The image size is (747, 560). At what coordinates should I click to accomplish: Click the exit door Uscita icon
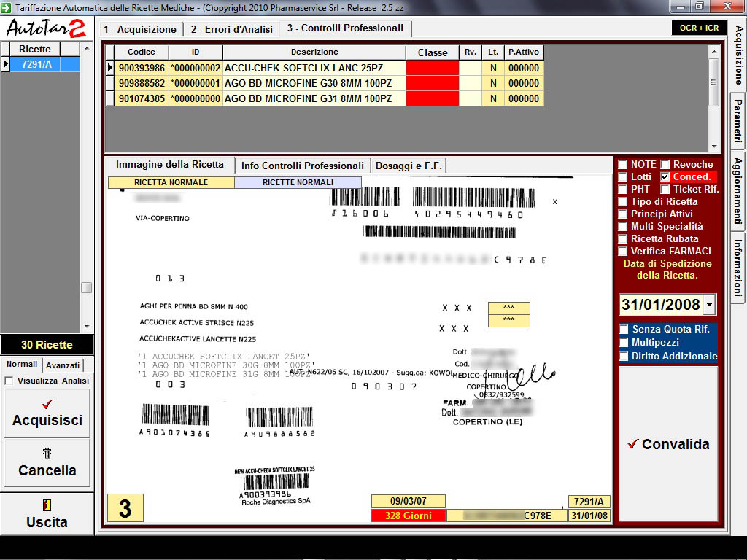pyautogui.click(x=47, y=505)
